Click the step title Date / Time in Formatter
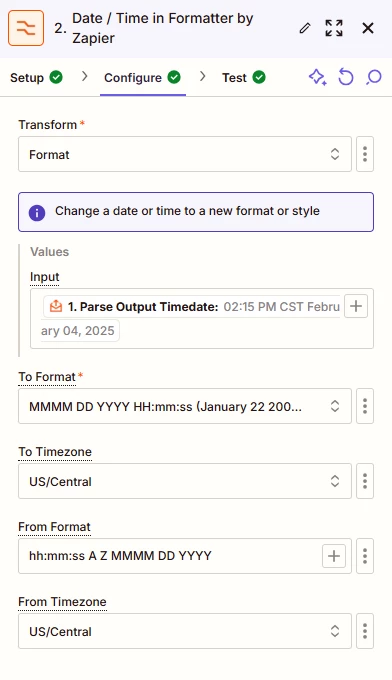Screen dimensions: 392x680 pyautogui.click(x=163, y=28)
